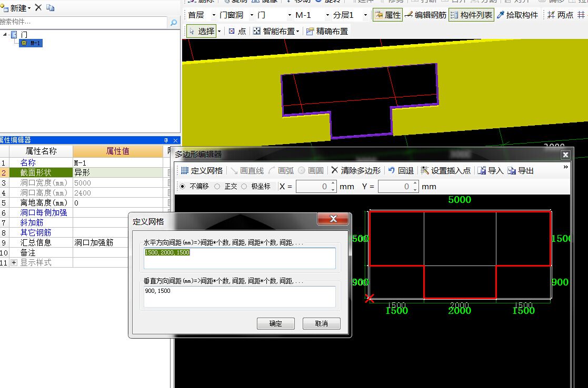Toggle the 属性 properties button
This screenshot has height=388, width=588.
pos(388,15)
